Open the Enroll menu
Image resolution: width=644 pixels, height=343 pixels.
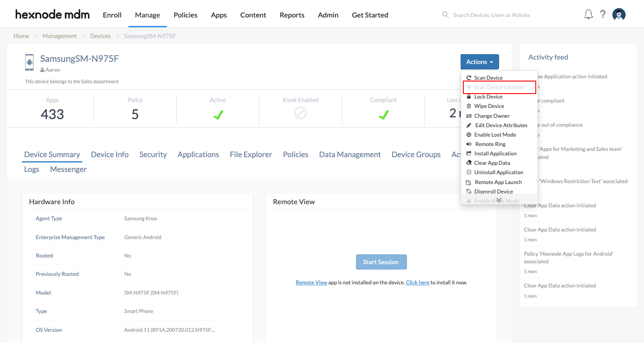click(x=112, y=15)
